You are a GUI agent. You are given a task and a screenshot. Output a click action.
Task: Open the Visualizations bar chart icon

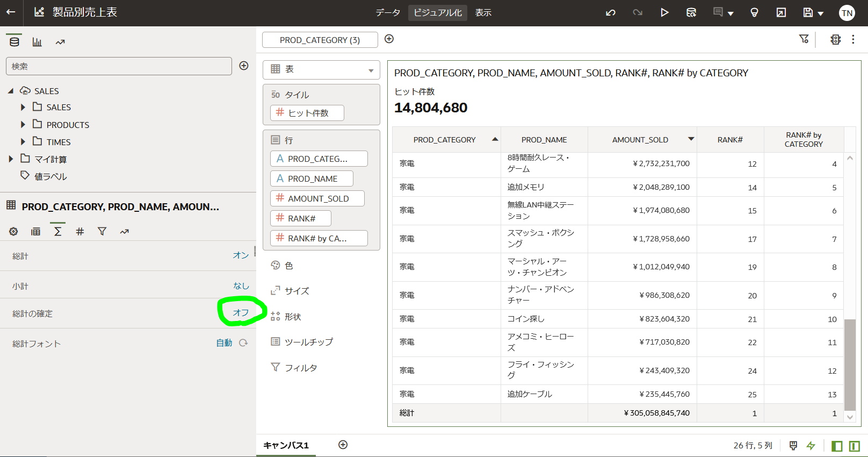[x=37, y=42]
